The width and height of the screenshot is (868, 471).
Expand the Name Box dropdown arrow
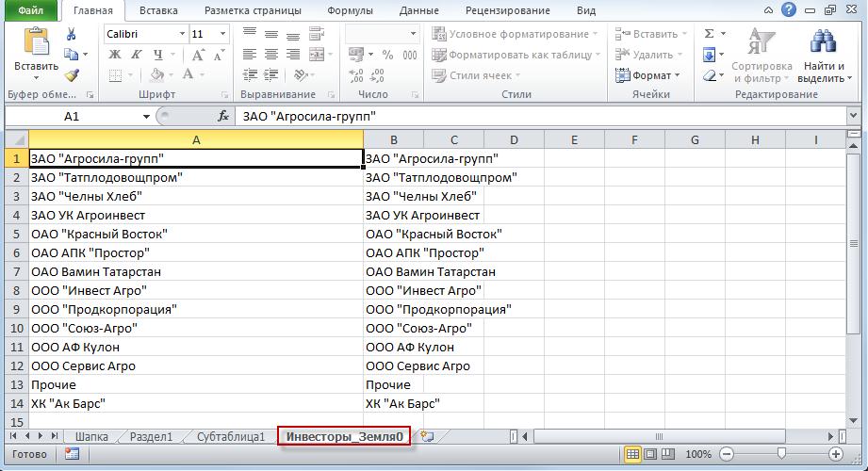coord(146,116)
